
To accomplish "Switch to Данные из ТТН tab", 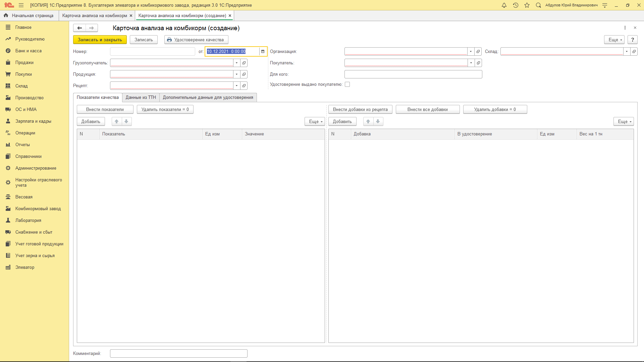I will [141, 98].
